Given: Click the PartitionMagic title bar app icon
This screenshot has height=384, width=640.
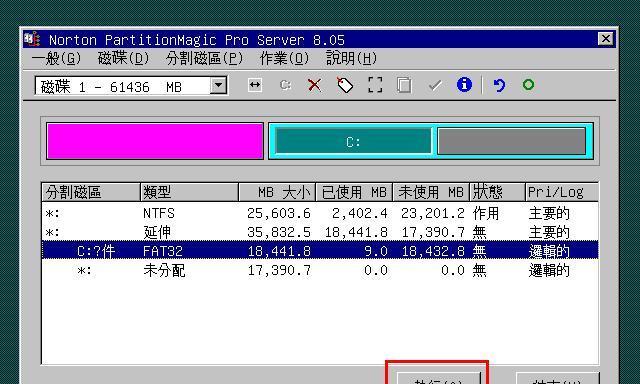Looking at the screenshot, I should point(31,39).
